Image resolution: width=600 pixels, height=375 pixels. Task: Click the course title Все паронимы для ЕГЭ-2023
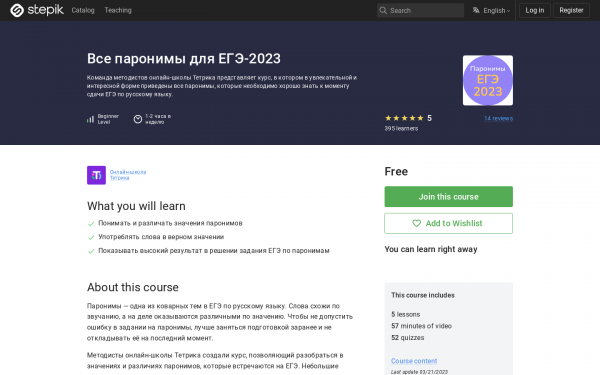coord(184,59)
